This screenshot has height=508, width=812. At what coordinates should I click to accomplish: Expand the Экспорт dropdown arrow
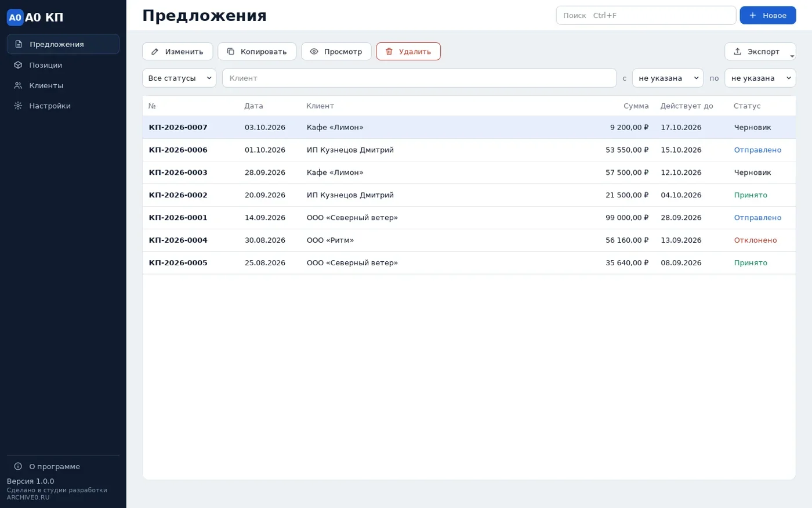pyautogui.click(x=792, y=56)
